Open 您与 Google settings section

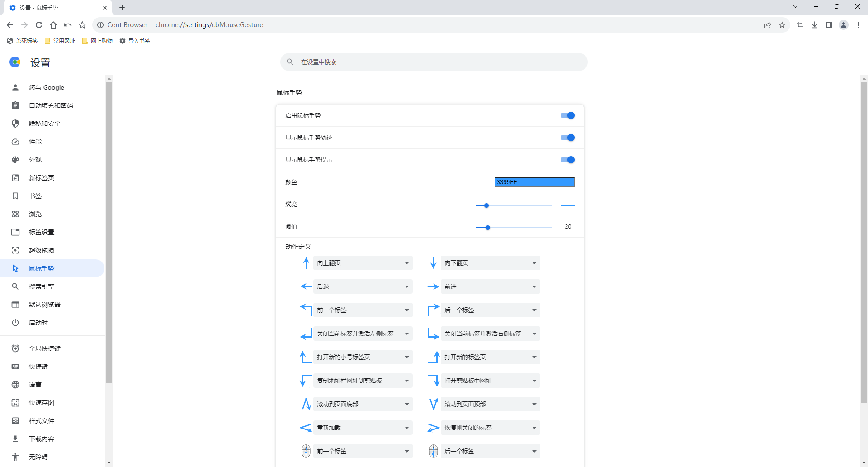(52, 87)
